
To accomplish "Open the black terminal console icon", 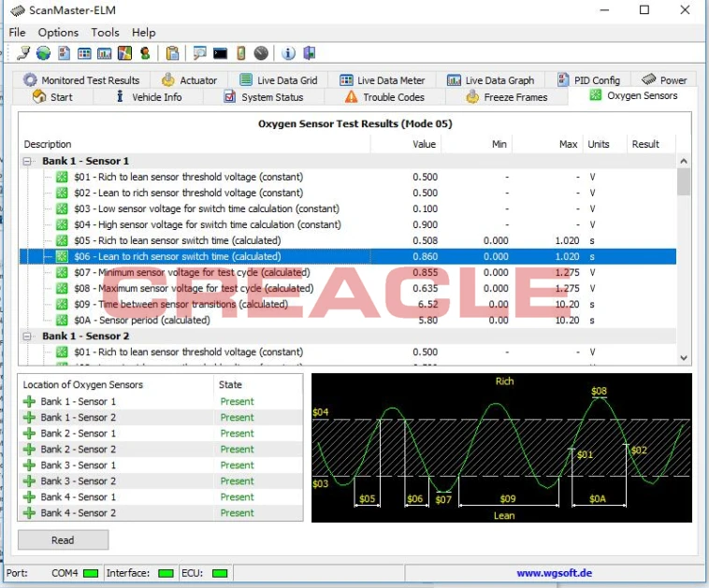I will pyautogui.click(x=220, y=53).
